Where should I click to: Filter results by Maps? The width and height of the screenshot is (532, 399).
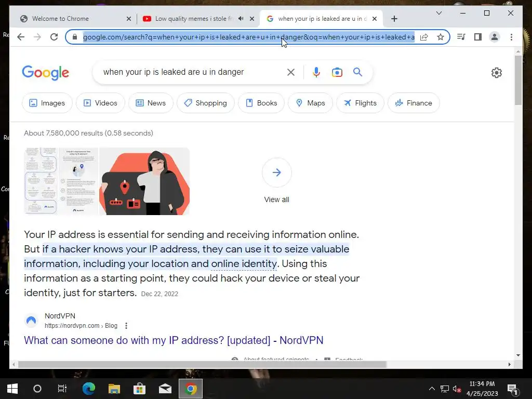click(x=310, y=103)
